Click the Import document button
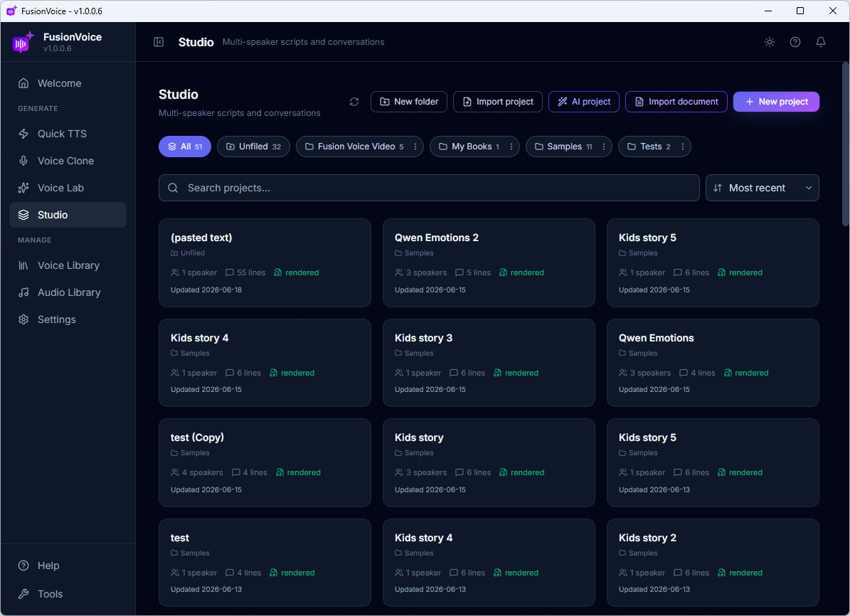The width and height of the screenshot is (850, 616). click(x=676, y=102)
